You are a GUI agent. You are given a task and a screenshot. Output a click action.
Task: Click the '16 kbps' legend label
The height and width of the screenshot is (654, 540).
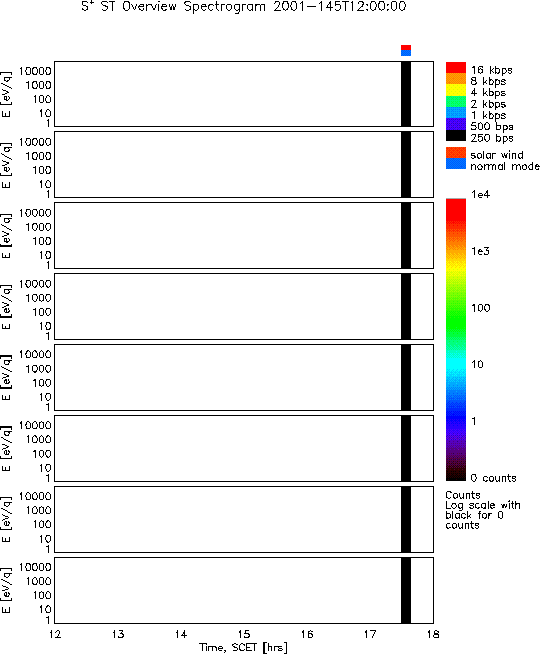pyautogui.click(x=492, y=70)
